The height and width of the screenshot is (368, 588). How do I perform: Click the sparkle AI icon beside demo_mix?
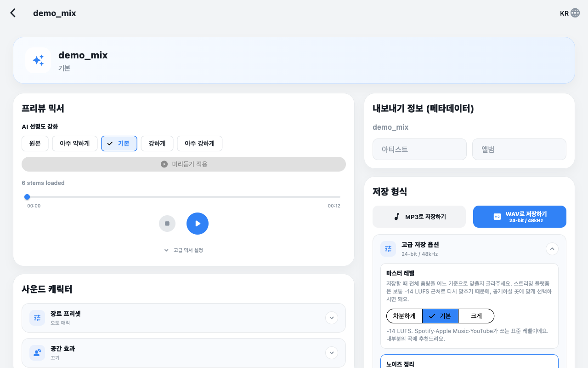pyautogui.click(x=38, y=60)
